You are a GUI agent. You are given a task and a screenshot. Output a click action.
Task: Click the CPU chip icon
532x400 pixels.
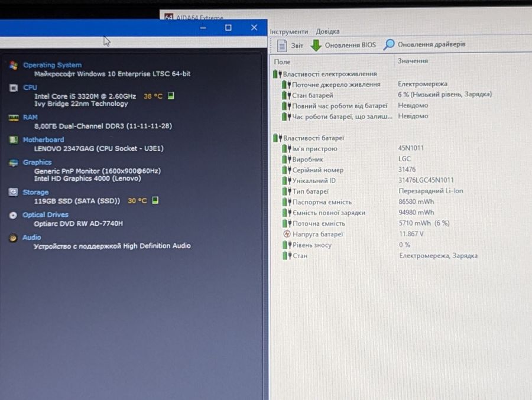coord(14,88)
